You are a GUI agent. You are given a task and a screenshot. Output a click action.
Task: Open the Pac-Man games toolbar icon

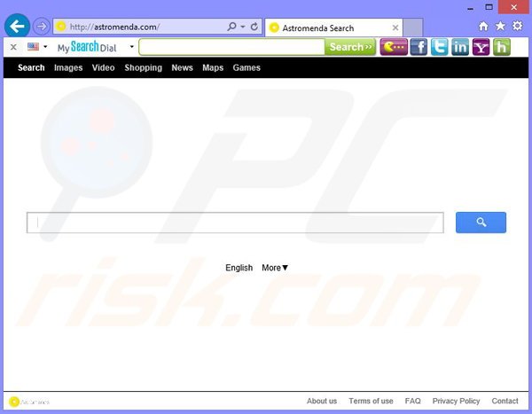tap(394, 47)
